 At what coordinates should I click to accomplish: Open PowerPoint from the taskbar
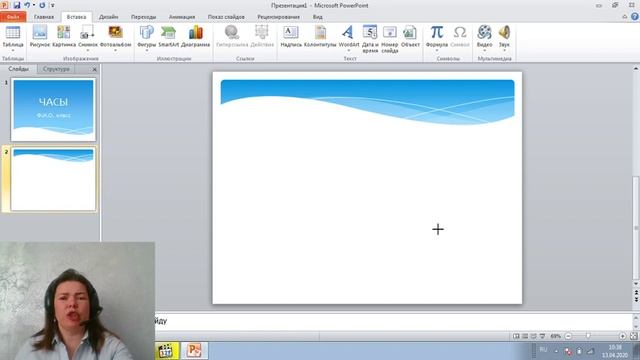tap(194, 351)
